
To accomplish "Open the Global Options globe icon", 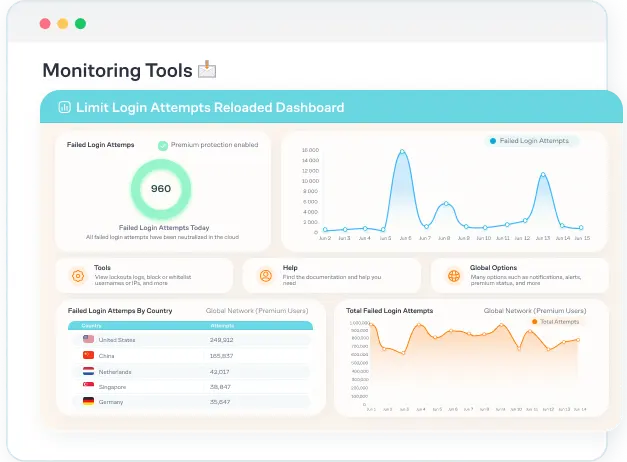I will [454, 276].
